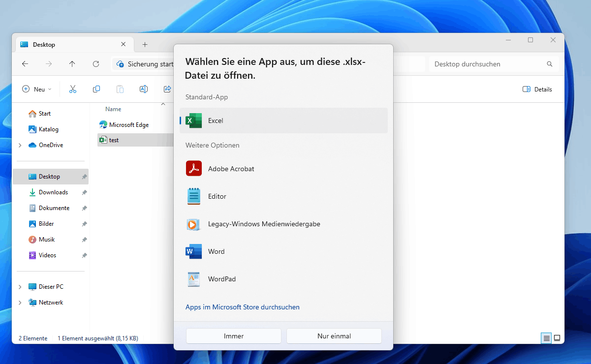
Task: Click the Share icon in toolbar
Action: tap(167, 89)
